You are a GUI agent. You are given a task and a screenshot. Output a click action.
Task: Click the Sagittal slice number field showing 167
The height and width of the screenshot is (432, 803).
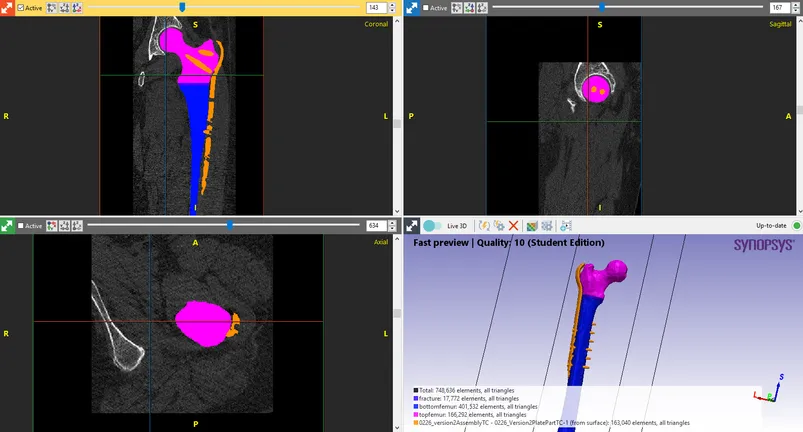coord(777,7)
